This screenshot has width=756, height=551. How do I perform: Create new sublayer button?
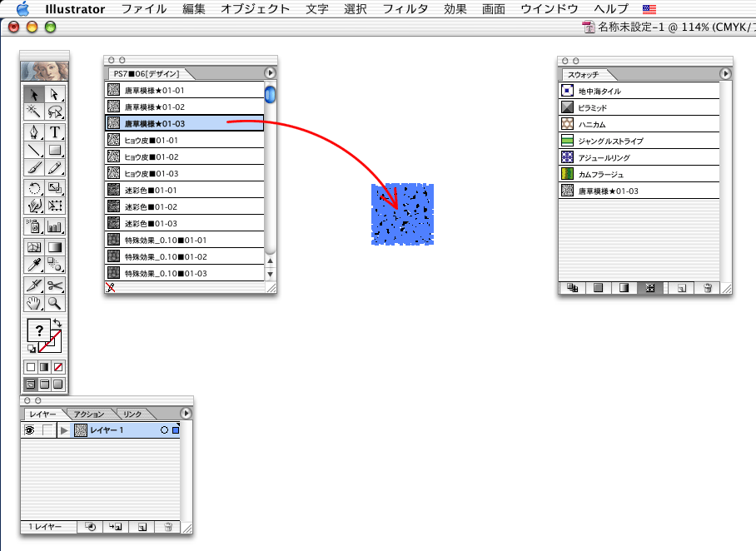[117, 527]
